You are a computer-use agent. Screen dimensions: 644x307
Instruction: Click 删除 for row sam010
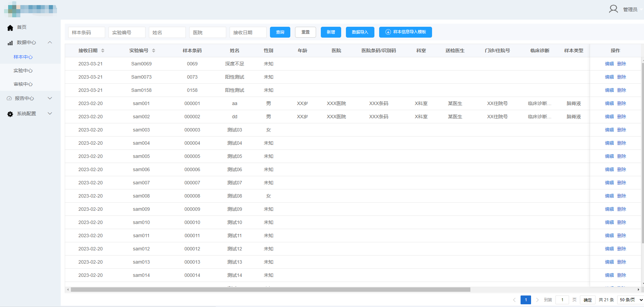(622, 222)
